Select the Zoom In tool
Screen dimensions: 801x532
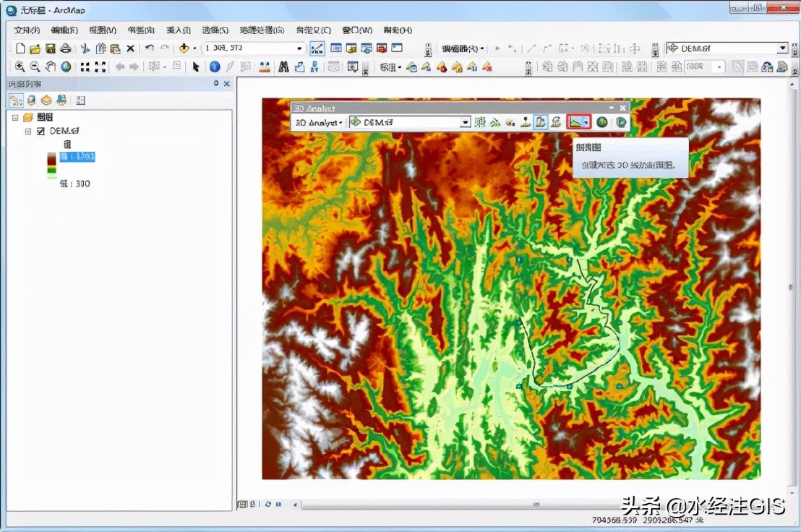coord(20,67)
